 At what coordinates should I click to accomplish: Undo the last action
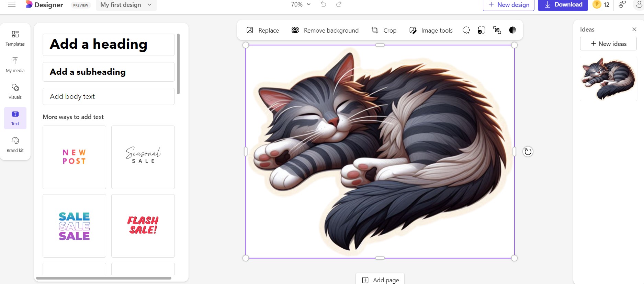323,4
